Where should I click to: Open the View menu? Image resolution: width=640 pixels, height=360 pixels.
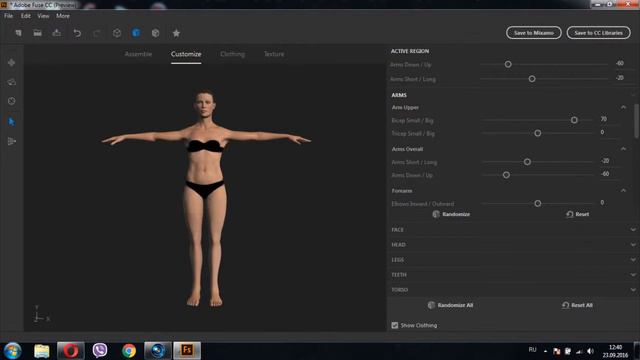(43, 16)
